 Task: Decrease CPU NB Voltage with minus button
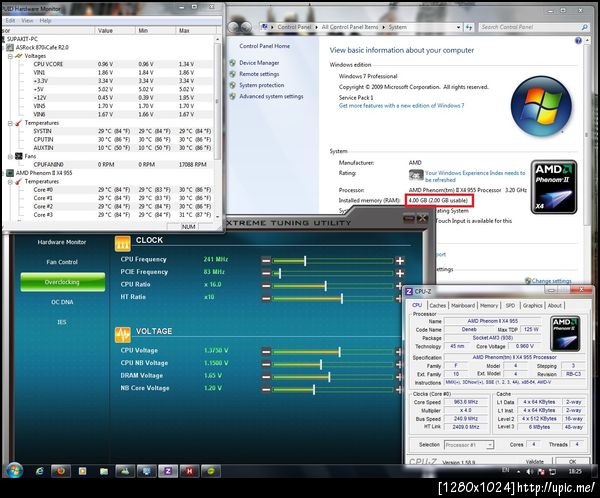click(x=266, y=364)
